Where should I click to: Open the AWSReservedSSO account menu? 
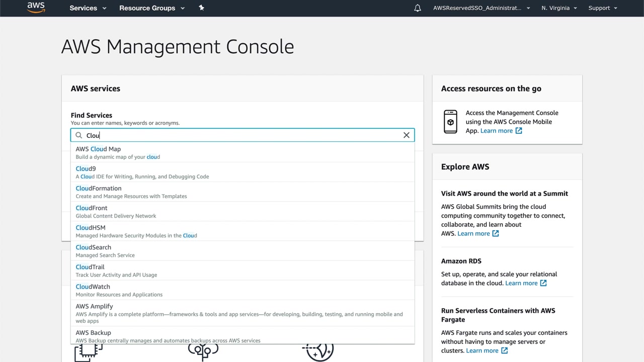click(481, 8)
